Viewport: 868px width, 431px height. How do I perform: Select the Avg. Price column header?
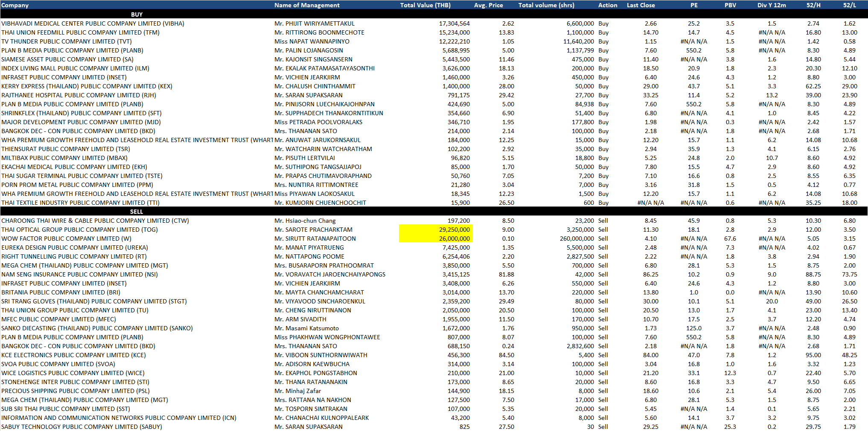tap(488, 5)
